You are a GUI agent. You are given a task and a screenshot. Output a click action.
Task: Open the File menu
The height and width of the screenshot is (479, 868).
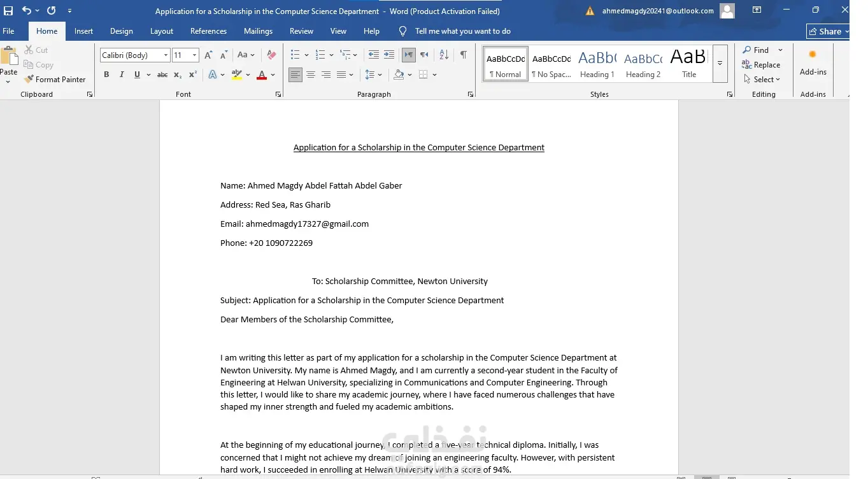point(8,31)
